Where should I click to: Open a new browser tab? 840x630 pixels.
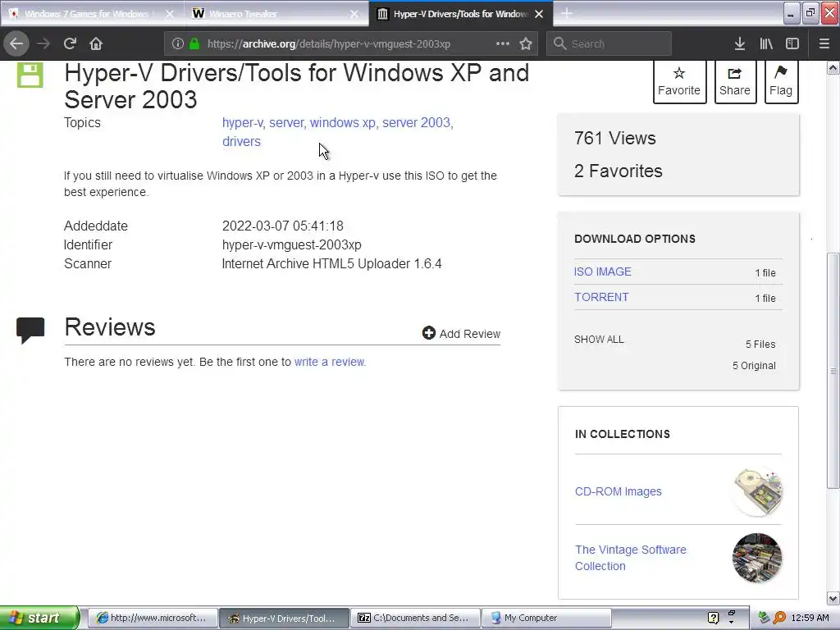567,13
